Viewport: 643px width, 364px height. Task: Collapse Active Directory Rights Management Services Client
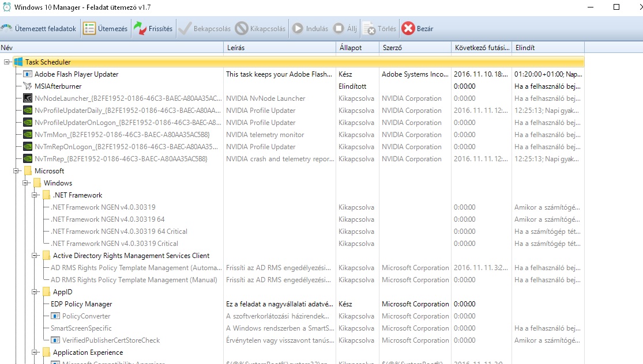(35, 256)
